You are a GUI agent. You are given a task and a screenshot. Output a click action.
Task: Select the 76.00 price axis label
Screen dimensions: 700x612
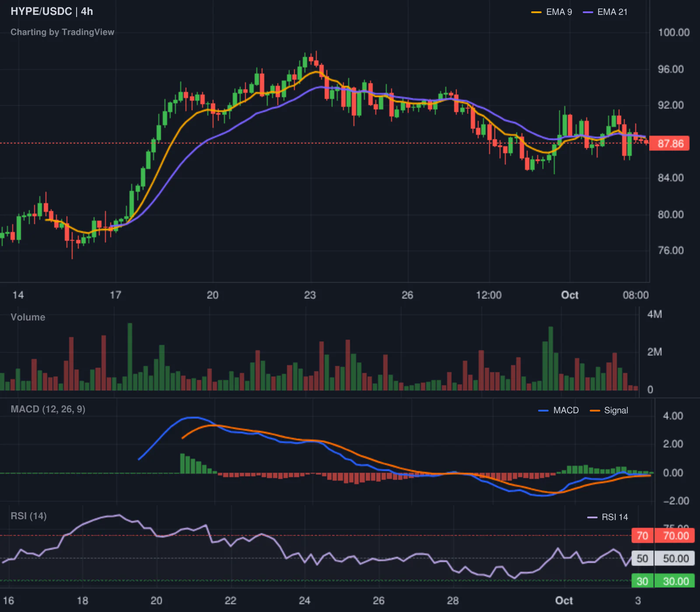[671, 250]
